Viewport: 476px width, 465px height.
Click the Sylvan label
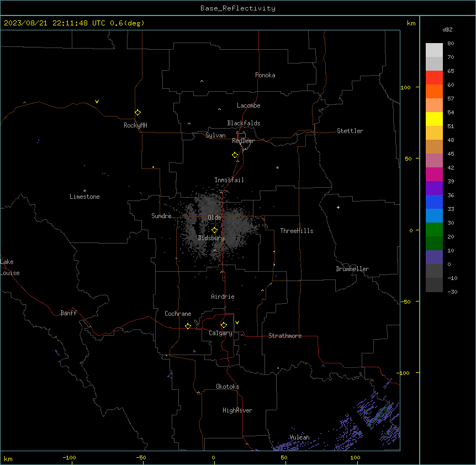[x=215, y=135]
